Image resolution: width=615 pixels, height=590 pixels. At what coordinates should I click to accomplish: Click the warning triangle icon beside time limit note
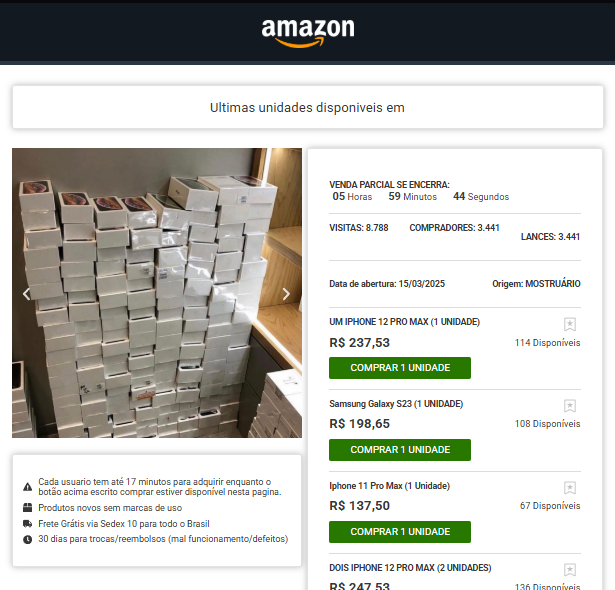(x=27, y=487)
